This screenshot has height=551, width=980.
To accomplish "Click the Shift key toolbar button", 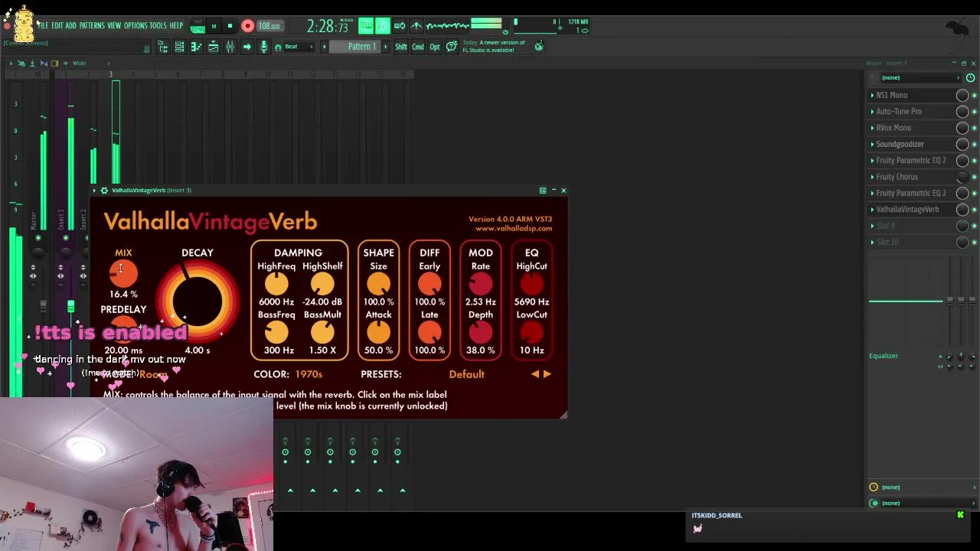I will click(x=401, y=47).
